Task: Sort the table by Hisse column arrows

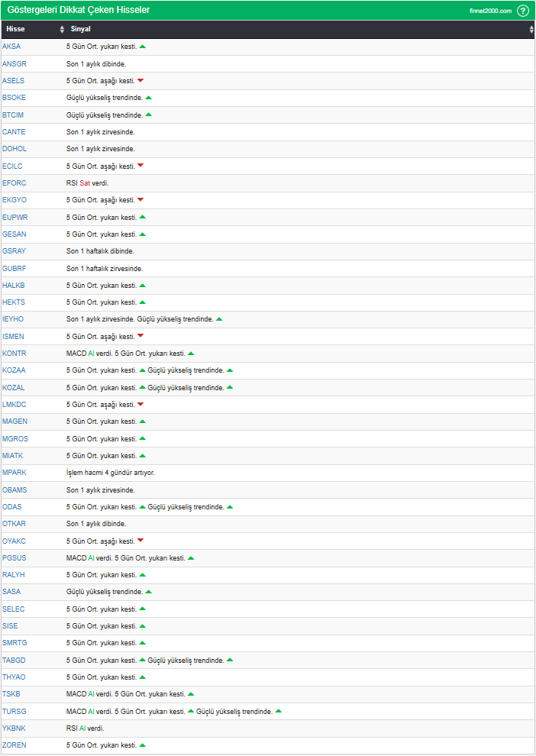Action: [62, 30]
